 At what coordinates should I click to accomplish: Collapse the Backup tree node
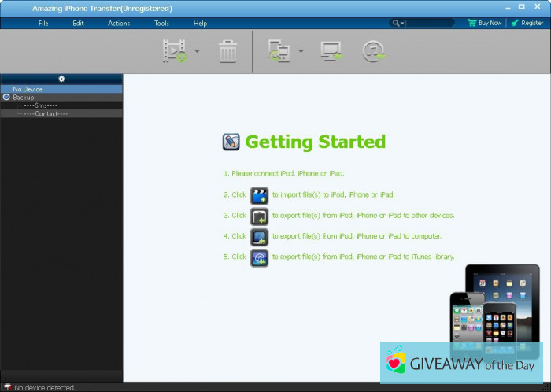point(6,98)
